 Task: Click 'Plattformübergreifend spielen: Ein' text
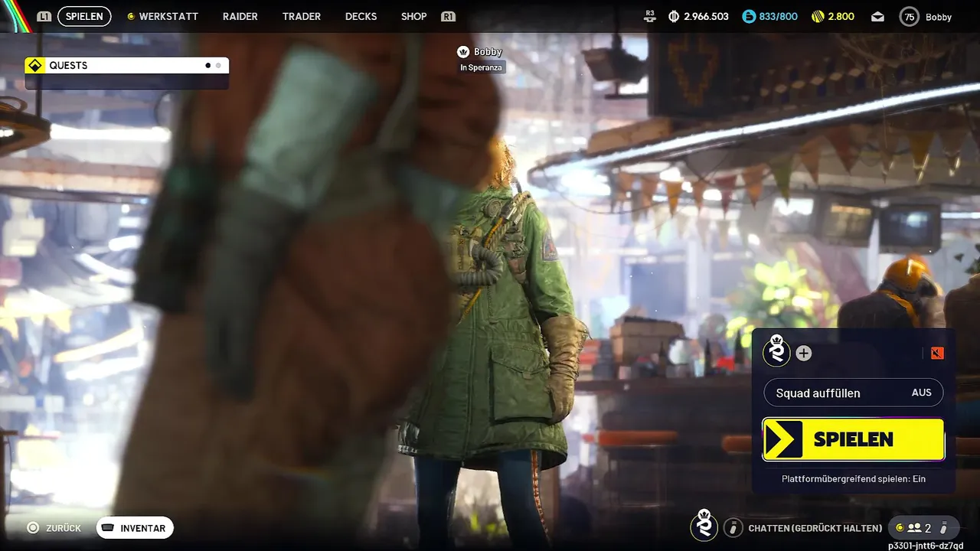click(854, 478)
